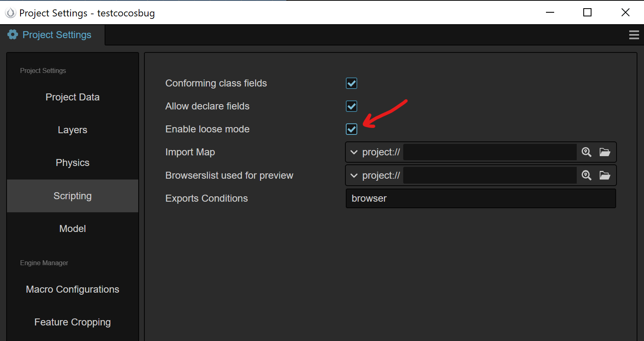Click the Import Map search magnifier icon
The image size is (644, 341).
click(587, 152)
